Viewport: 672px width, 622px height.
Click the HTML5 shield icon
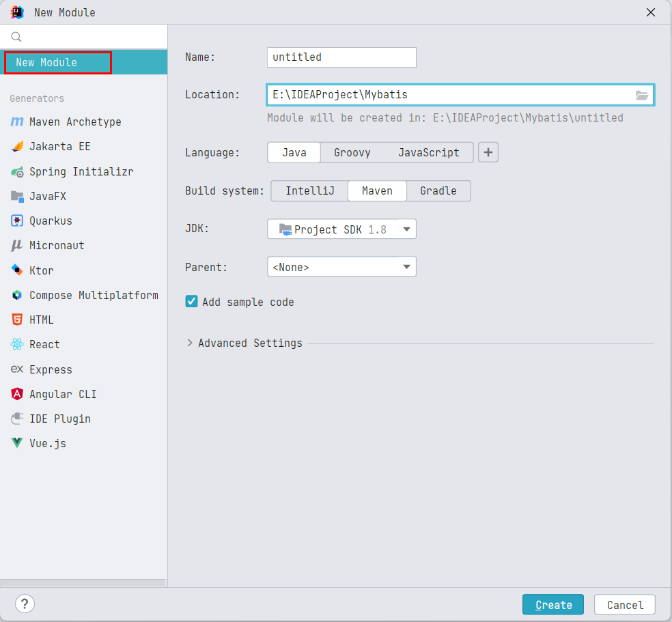[17, 320]
